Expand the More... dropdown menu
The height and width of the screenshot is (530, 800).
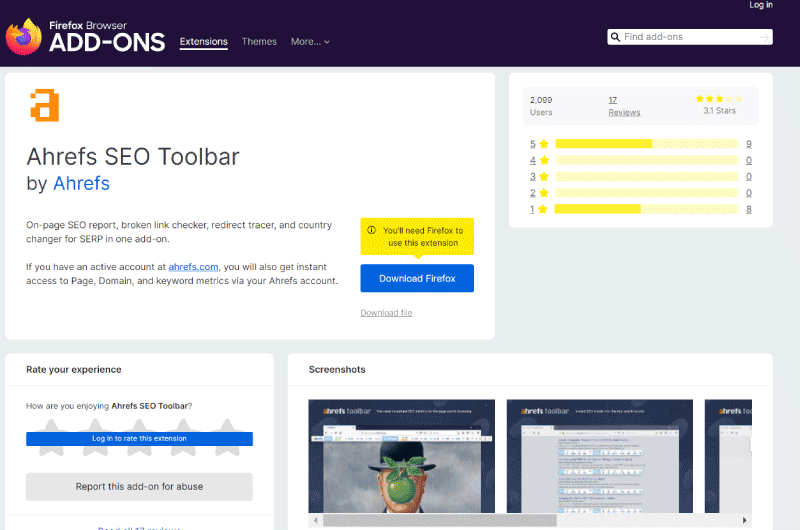(310, 42)
